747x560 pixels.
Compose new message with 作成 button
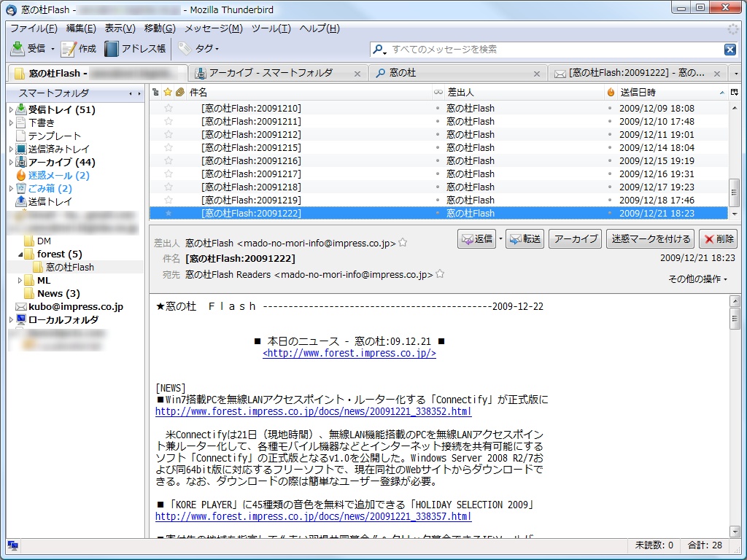pos(79,49)
